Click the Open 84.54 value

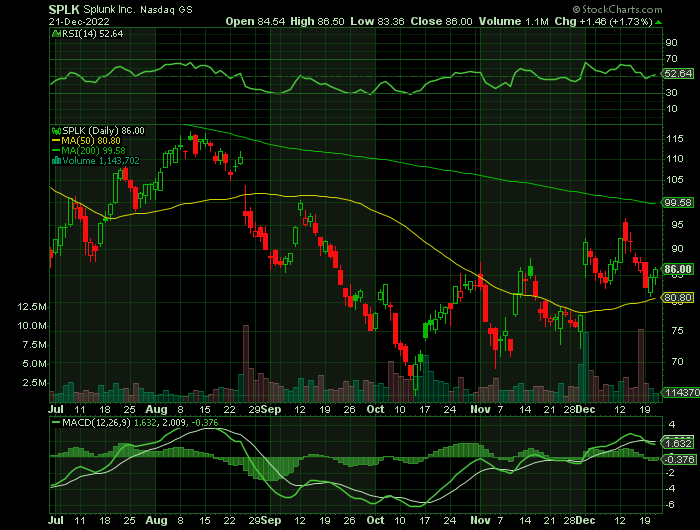point(255,21)
